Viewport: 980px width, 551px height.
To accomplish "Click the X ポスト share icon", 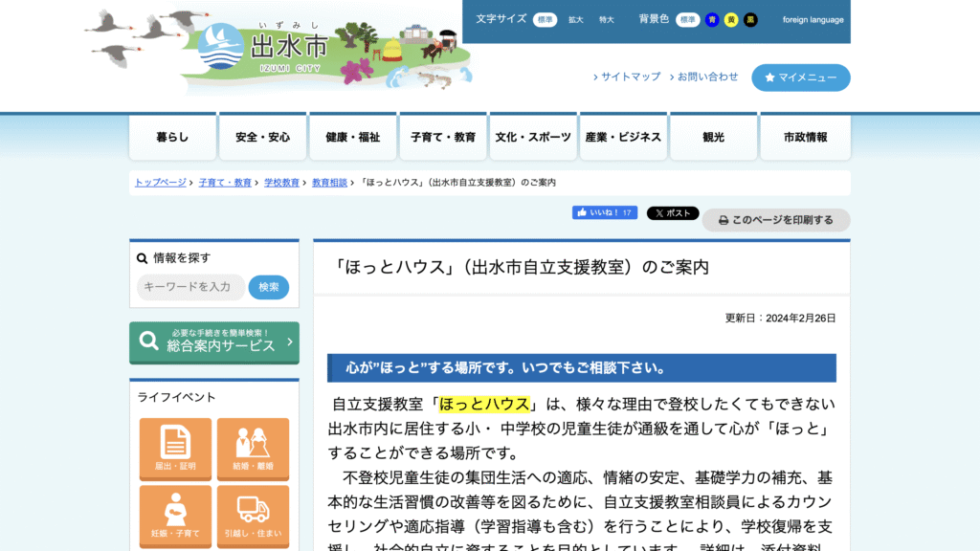I will (x=660, y=212).
